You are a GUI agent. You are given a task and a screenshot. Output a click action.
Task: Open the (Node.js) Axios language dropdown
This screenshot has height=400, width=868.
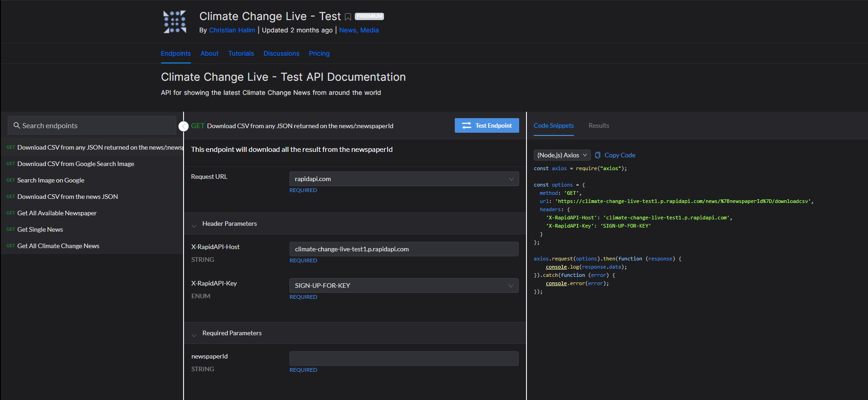pos(562,155)
